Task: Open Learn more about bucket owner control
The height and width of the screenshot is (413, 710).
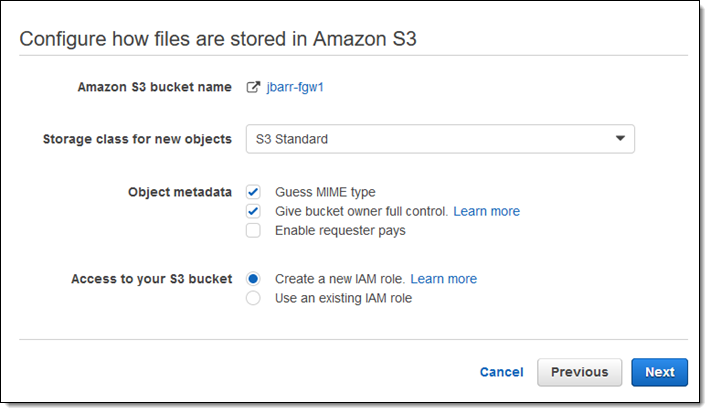Action: [487, 211]
